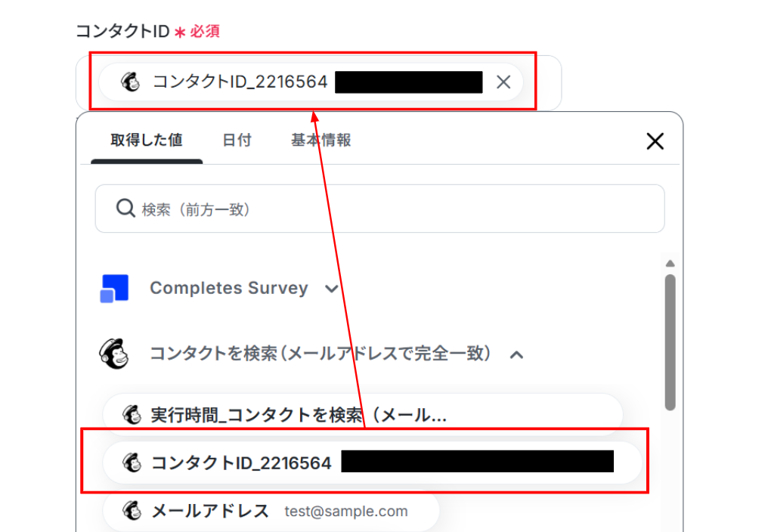Screen dimensions: 768x532
Task: Select the 取得した値 tab
Action: [x=146, y=141]
